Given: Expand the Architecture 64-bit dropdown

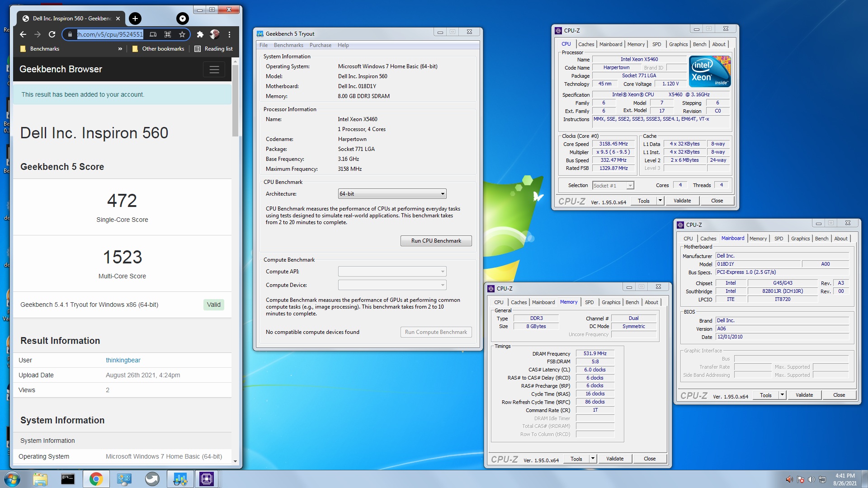Looking at the screenshot, I should [392, 194].
